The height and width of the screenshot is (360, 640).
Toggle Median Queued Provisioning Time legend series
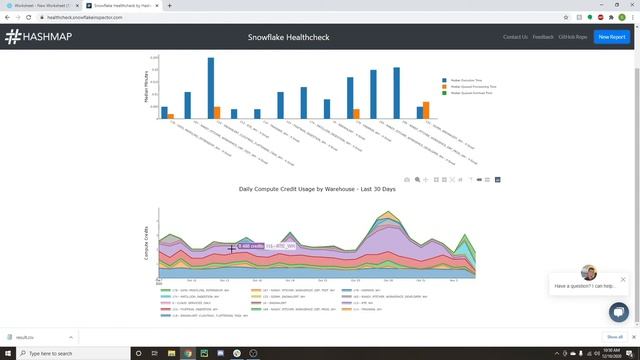click(x=469, y=87)
